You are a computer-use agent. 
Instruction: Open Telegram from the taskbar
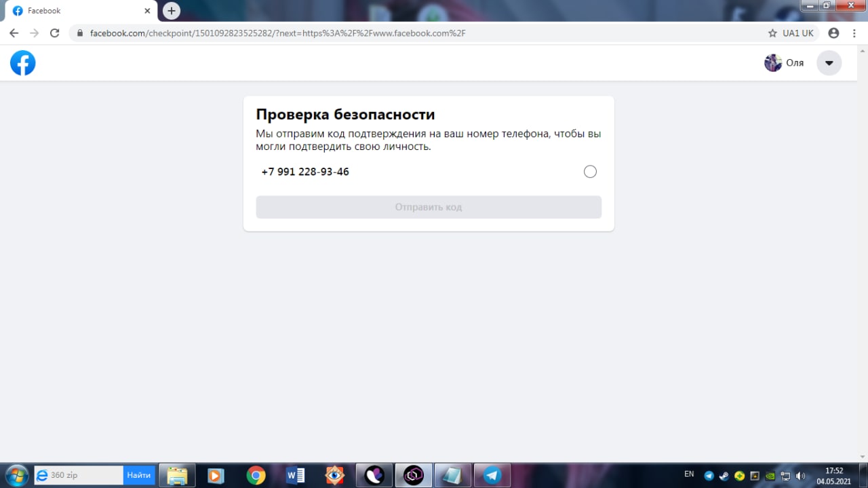point(492,475)
